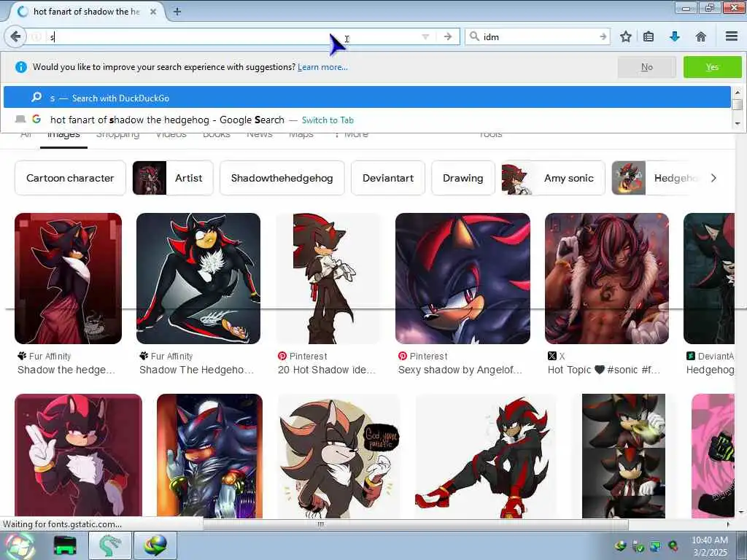Image resolution: width=747 pixels, height=560 pixels.
Task: Click the 'Sexy shadow by Angelof...' title
Action: point(460,370)
